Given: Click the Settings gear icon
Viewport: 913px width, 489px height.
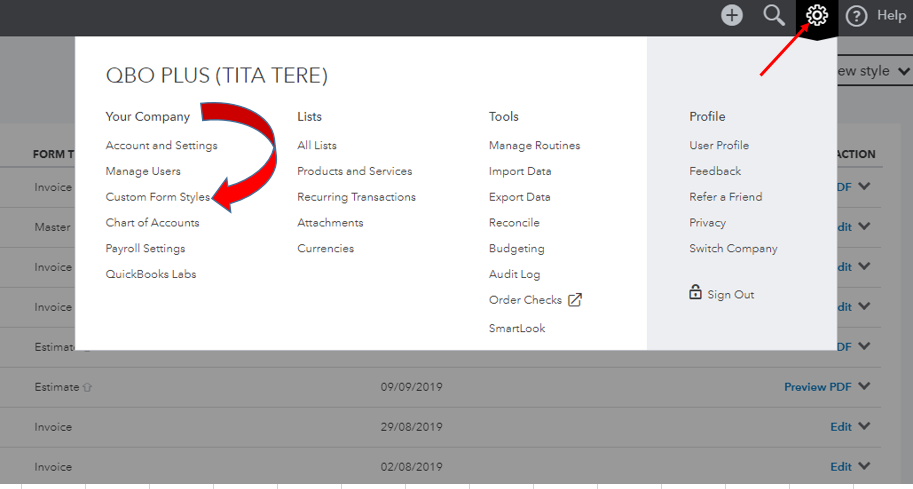Looking at the screenshot, I should point(817,15).
